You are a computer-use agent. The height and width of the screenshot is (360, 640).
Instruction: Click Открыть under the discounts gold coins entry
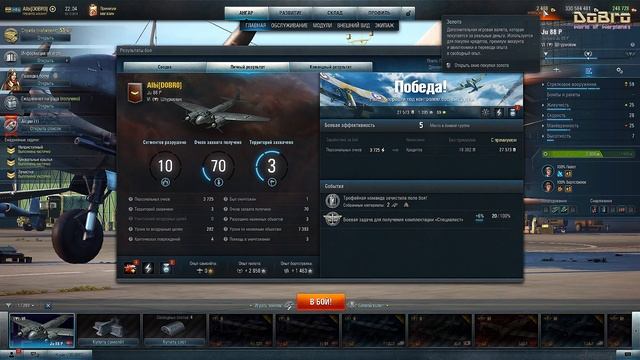(x=45, y=38)
